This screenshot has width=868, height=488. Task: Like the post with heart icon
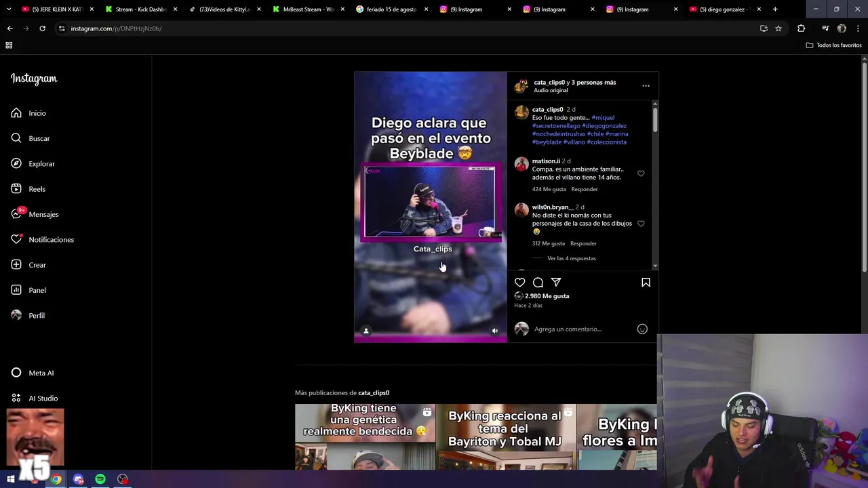(x=519, y=282)
